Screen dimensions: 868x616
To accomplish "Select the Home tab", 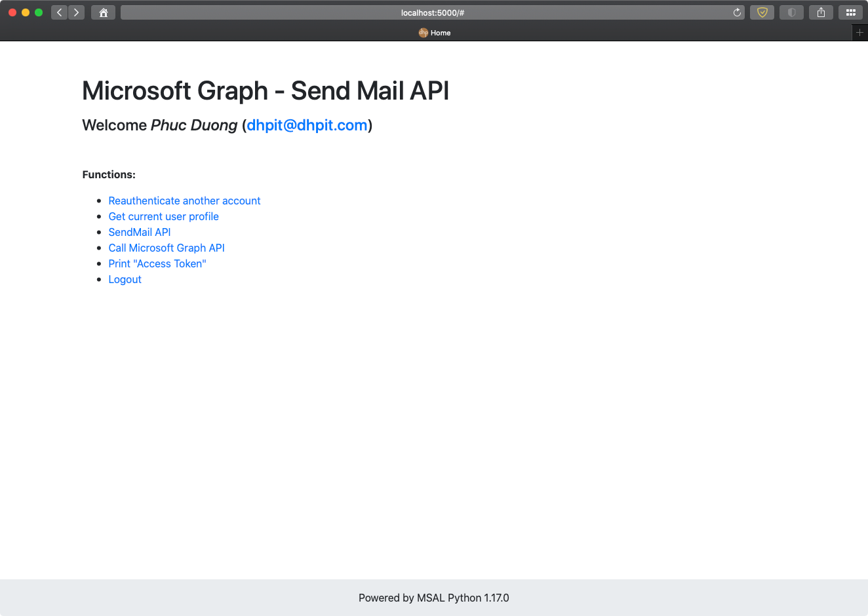I will click(x=434, y=33).
